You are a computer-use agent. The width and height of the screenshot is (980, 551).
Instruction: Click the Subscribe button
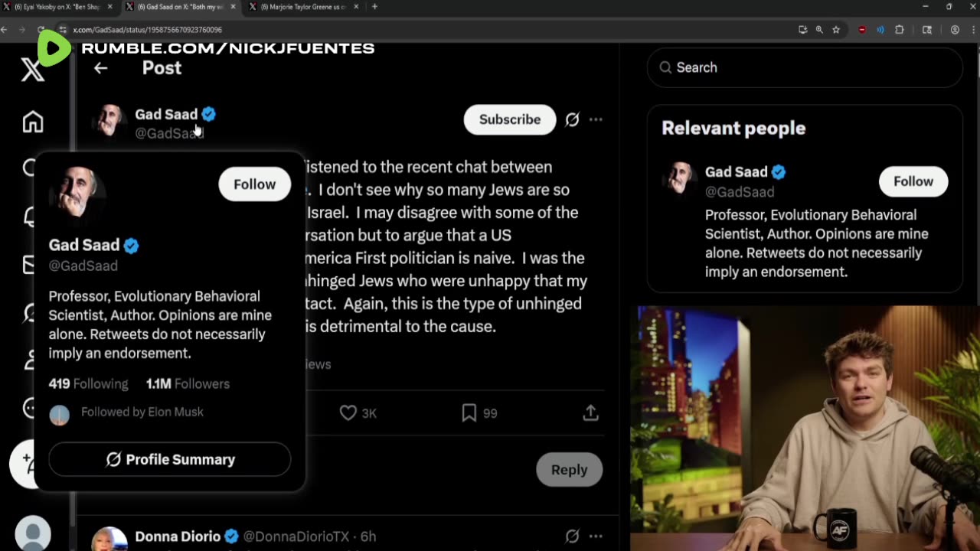click(x=510, y=119)
